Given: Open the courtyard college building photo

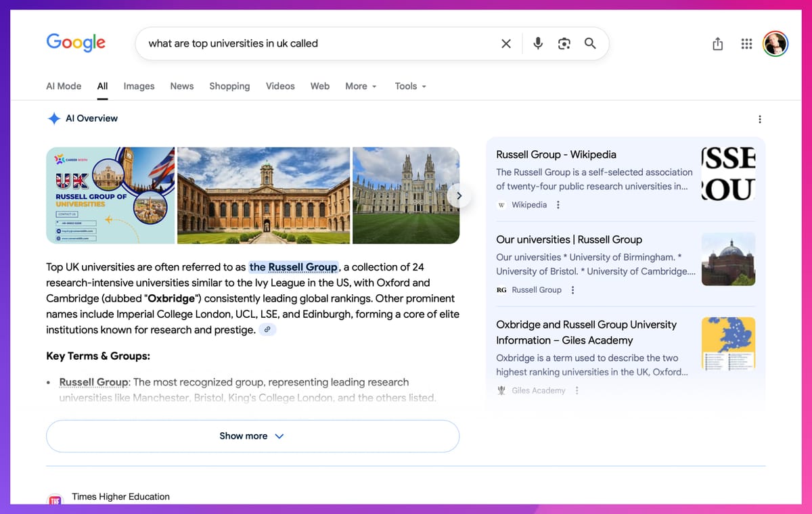Looking at the screenshot, I should (264, 195).
